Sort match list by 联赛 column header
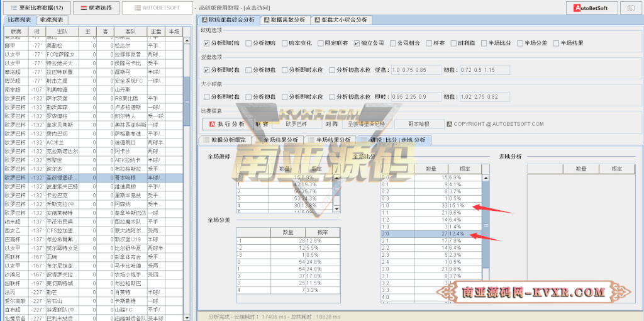The width and height of the screenshot is (644, 321). [17, 31]
